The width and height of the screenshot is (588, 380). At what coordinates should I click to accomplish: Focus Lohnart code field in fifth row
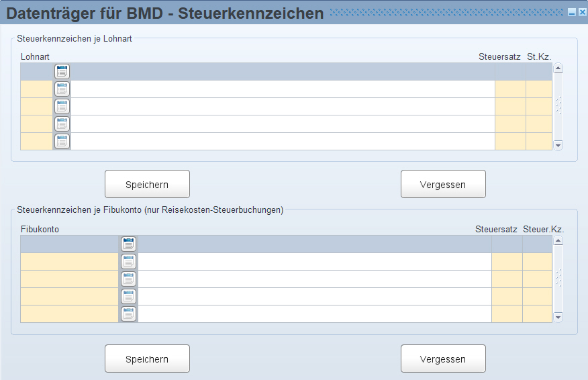(36, 142)
